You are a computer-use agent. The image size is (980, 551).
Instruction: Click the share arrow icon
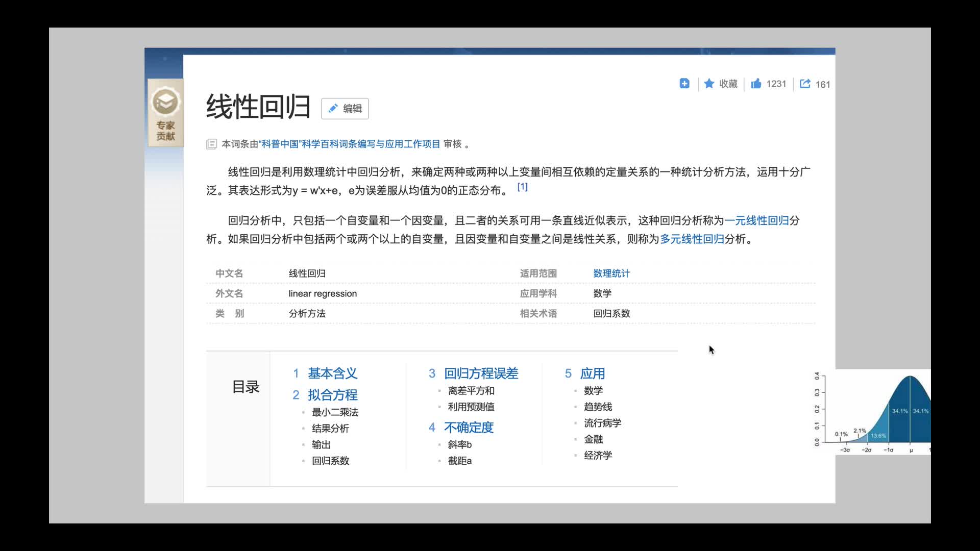click(805, 84)
